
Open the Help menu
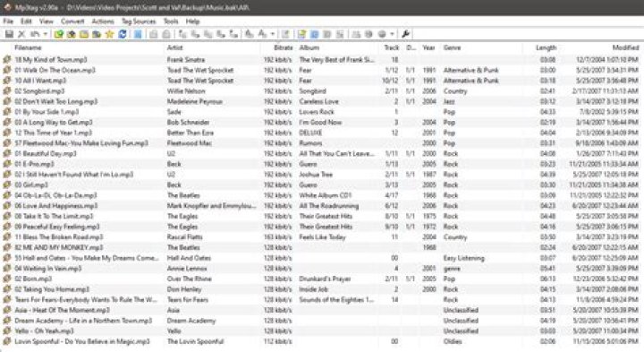pyautogui.click(x=192, y=21)
